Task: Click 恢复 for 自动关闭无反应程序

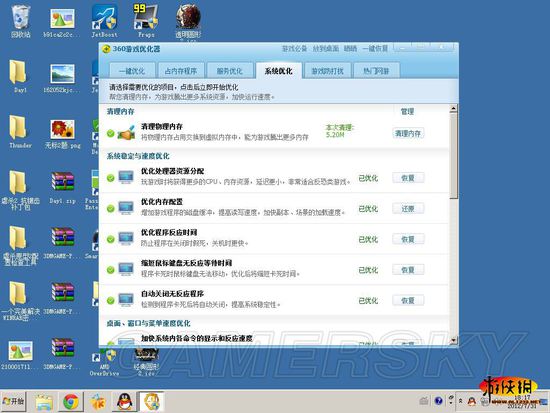Action: (408, 300)
